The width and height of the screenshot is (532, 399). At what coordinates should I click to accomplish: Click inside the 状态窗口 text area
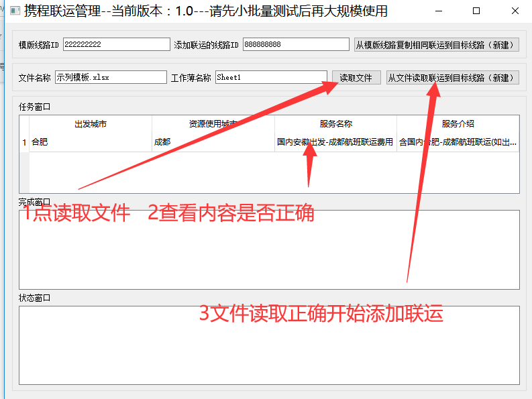[269, 345]
